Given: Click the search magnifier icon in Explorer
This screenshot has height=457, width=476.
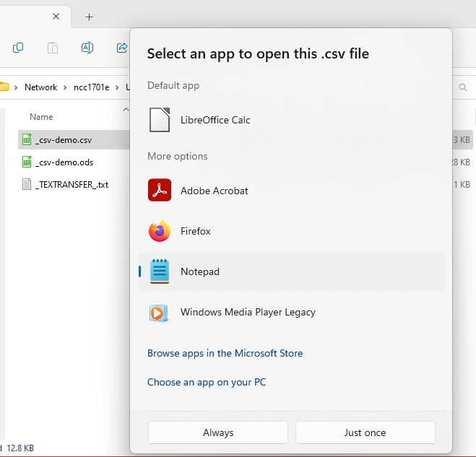Looking at the screenshot, I should pyautogui.click(x=463, y=87).
